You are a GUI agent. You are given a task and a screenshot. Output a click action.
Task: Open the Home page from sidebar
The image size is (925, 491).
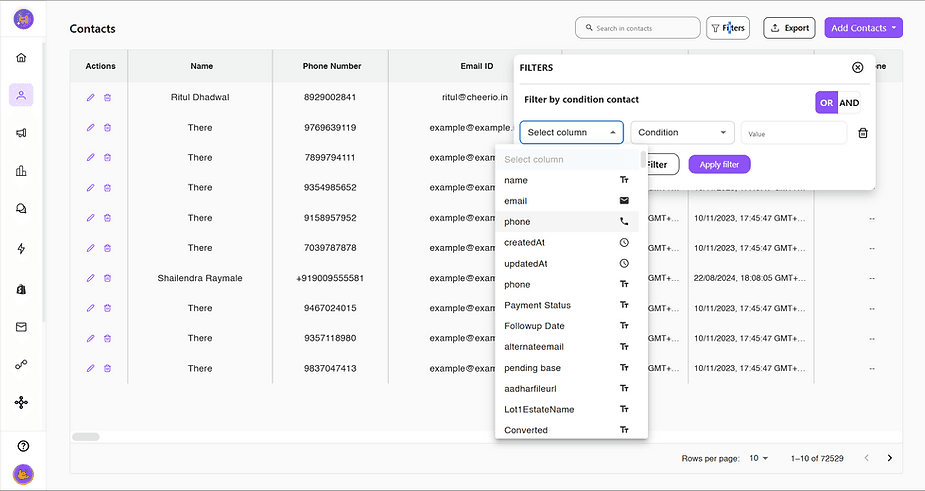[21, 58]
